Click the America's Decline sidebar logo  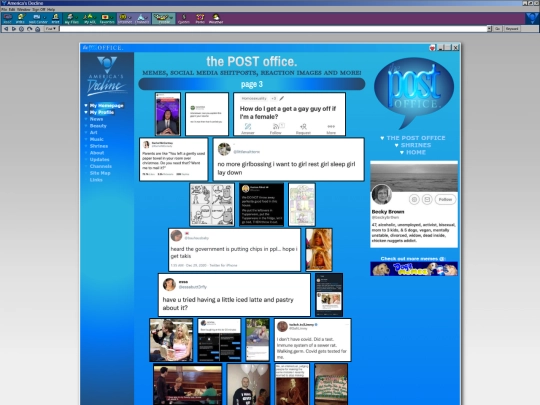[106, 76]
